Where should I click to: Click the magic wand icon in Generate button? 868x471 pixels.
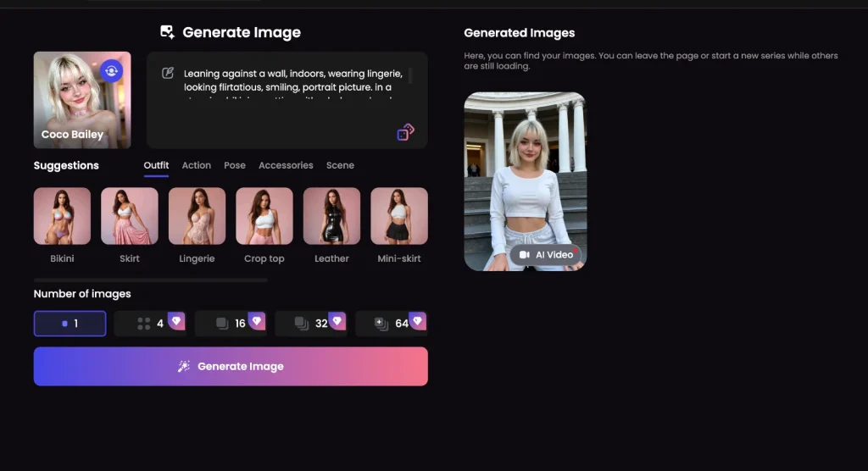click(x=184, y=367)
